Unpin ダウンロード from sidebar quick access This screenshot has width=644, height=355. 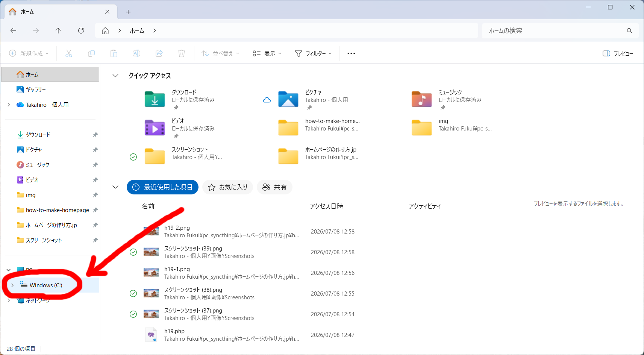point(95,135)
